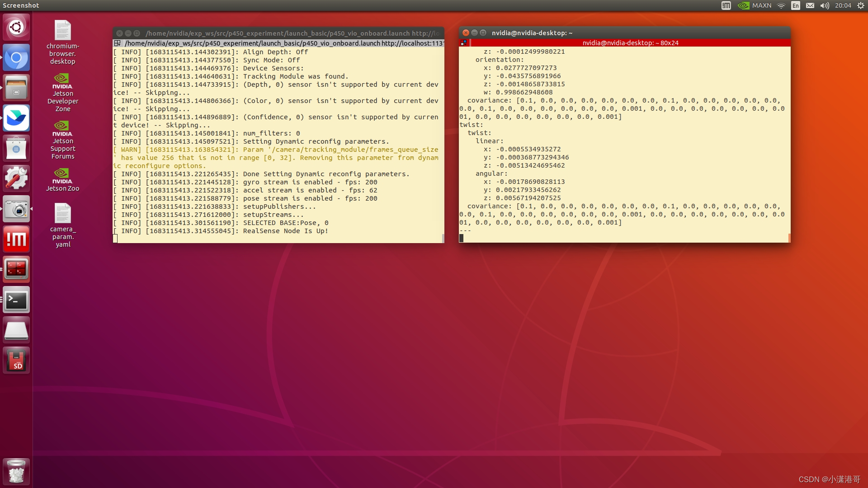
Task: Open NVIDIA MAXN power mode indicator menu
Action: (755, 5)
